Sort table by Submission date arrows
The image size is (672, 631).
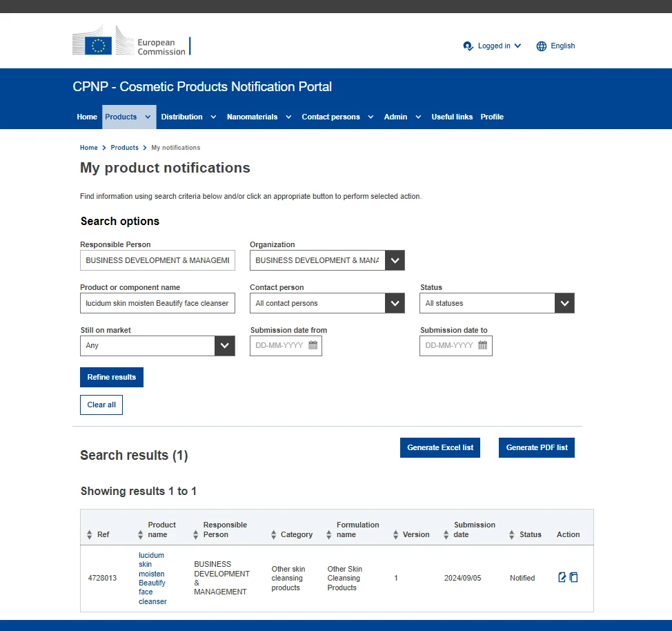click(446, 535)
